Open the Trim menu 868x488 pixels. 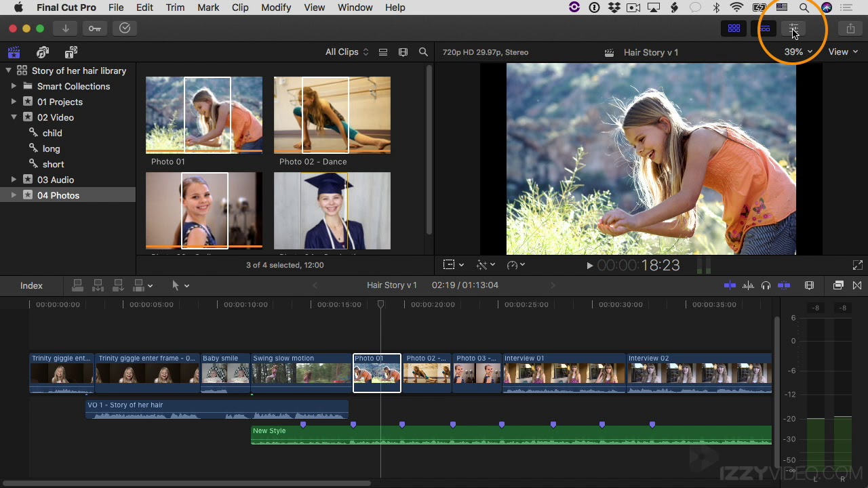point(175,7)
